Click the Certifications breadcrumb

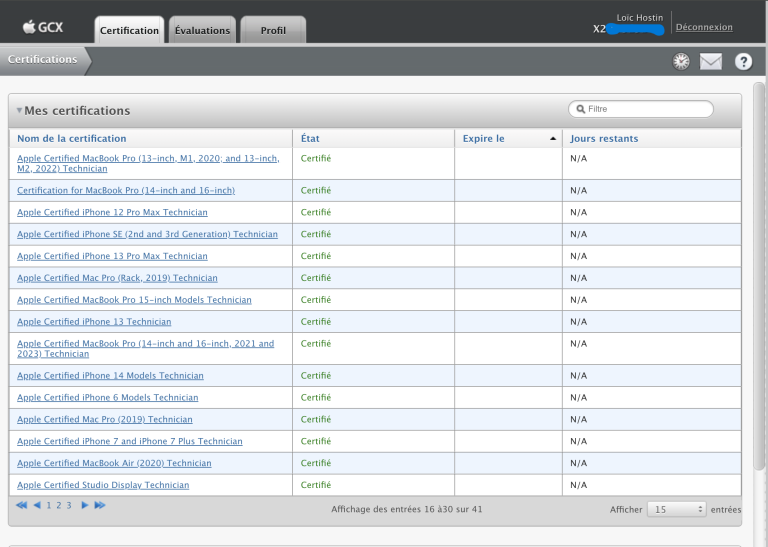(x=43, y=59)
